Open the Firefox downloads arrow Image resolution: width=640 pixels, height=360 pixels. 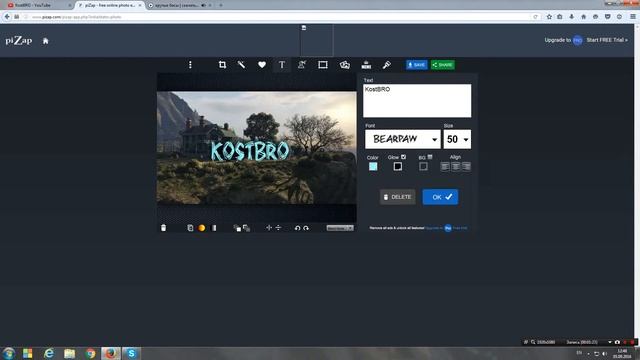[x=571, y=17]
